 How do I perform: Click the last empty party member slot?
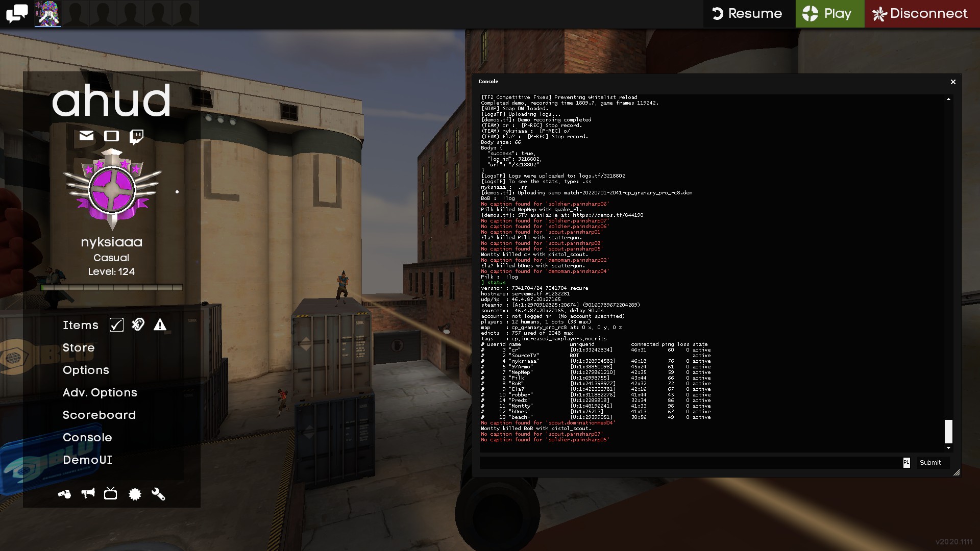point(186,14)
